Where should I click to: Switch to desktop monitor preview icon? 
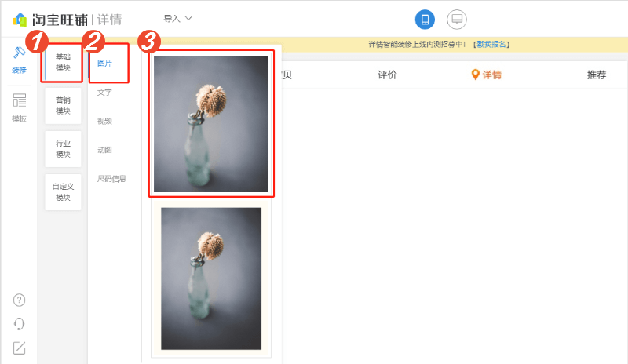point(457,20)
